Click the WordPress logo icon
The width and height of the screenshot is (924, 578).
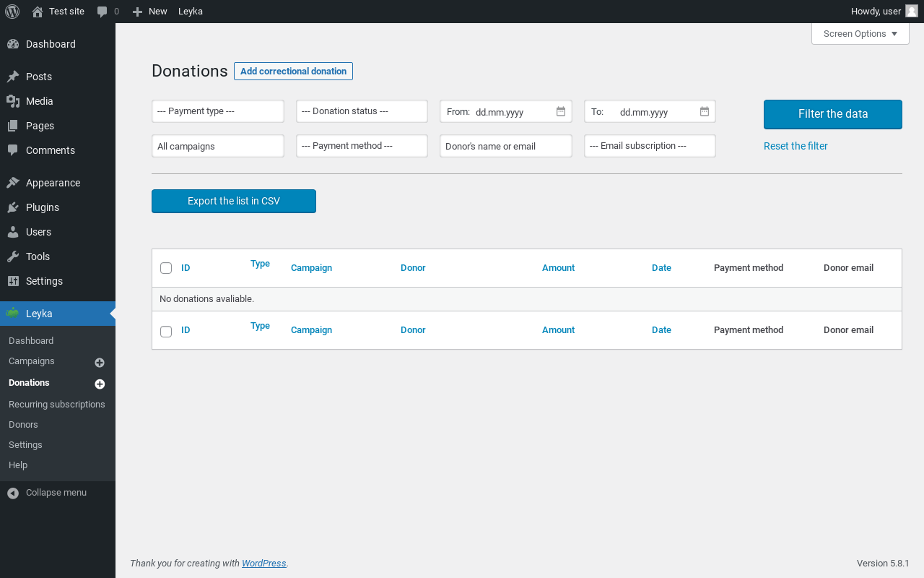[x=12, y=12]
